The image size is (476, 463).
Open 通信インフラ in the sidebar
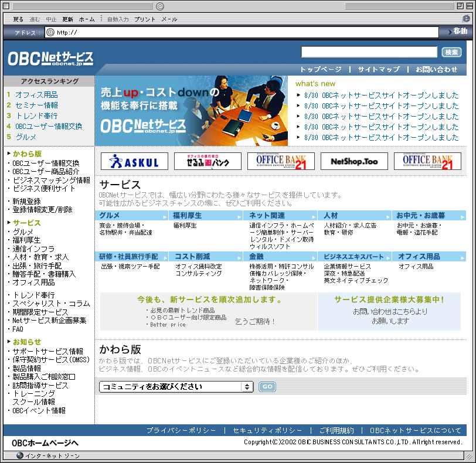pyautogui.click(x=33, y=249)
